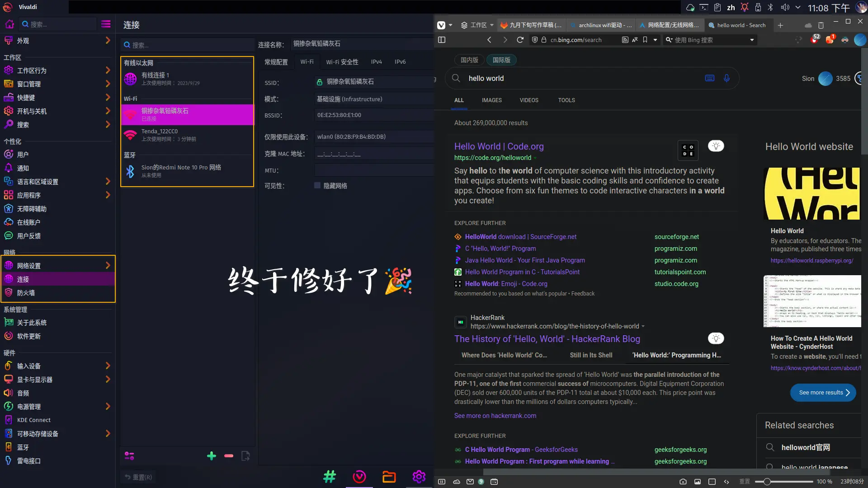The image size is (868, 488).
Task: Expand the Bing search bar dropdown
Action: 752,40
